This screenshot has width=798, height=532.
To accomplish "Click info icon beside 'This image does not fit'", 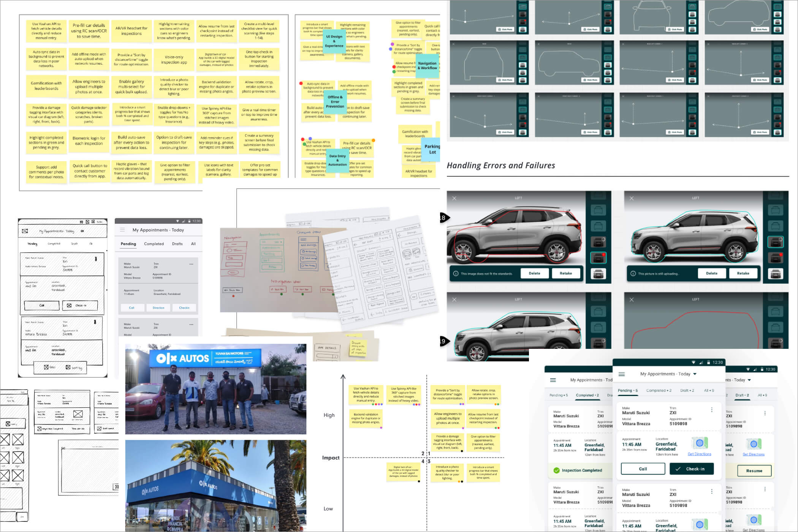I will tap(456, 274).
